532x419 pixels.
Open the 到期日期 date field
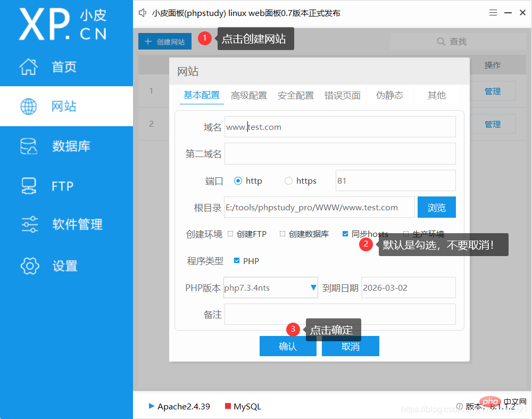(x=408, y=287)
